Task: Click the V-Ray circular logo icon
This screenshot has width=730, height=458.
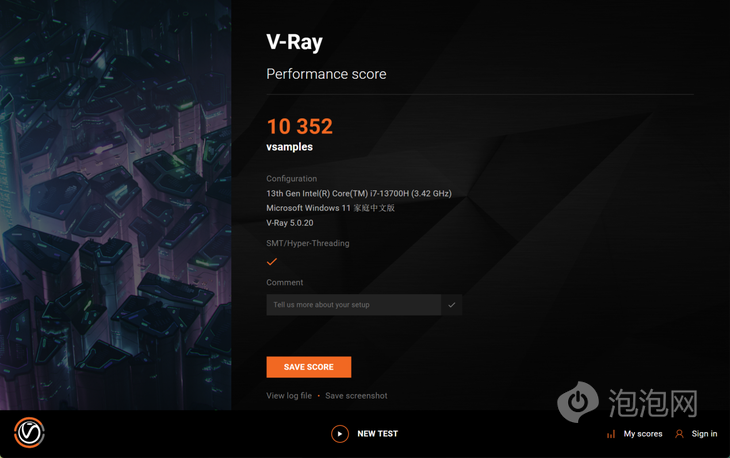Action: (29, 432)
